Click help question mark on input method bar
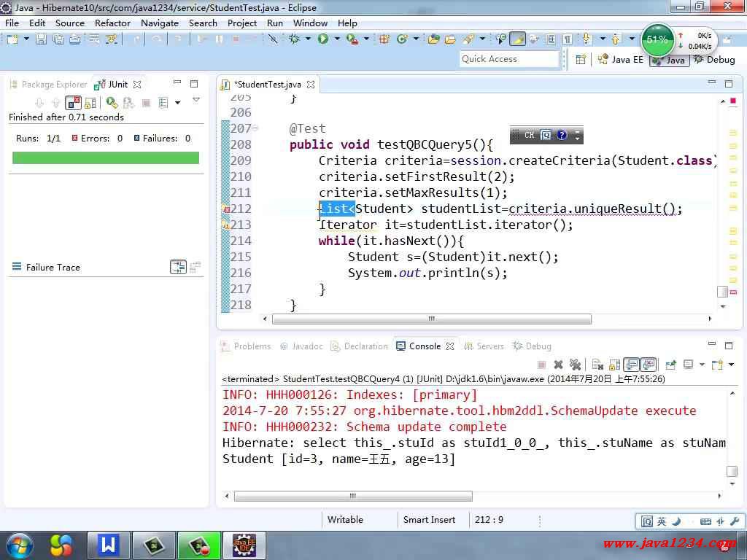 tap(562, 135)
